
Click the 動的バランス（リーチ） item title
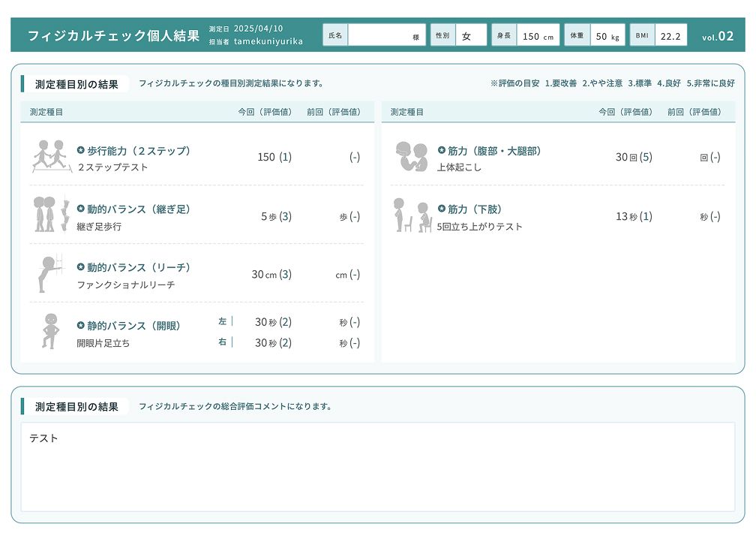(x=139, y=267)
